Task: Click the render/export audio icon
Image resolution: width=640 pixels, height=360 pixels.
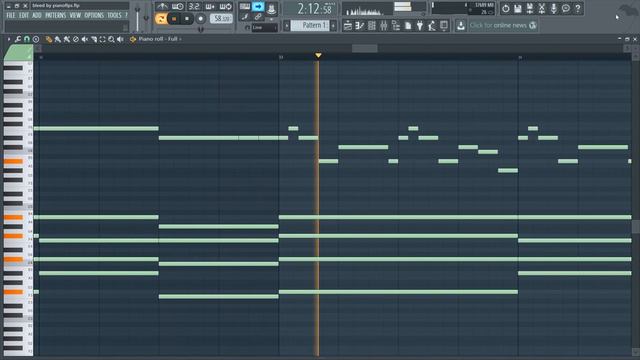Action: point(530,8)
